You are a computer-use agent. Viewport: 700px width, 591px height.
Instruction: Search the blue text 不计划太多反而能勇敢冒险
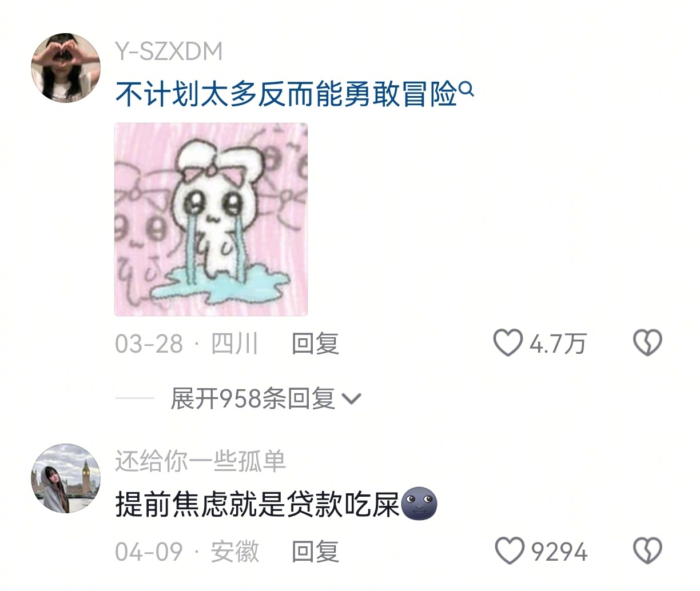[287, 94]
